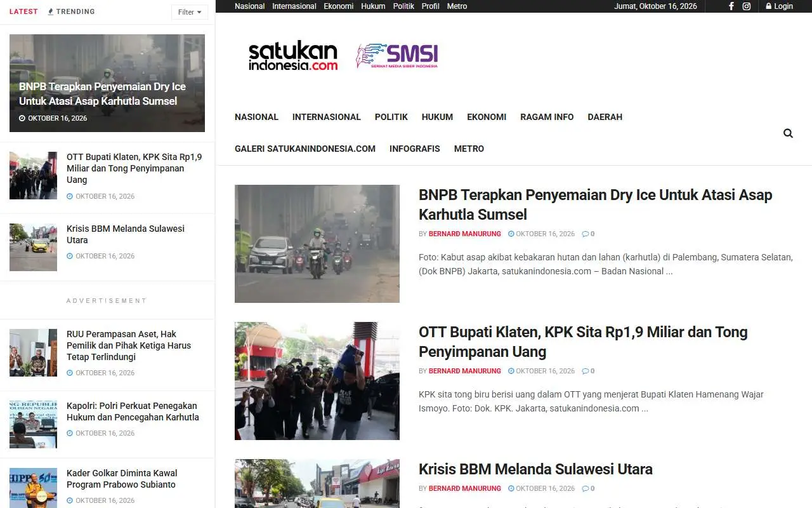812x508 pixels.
Task: Click the smoky road thumbnail in main list
Action: click(x=317, y=244)
